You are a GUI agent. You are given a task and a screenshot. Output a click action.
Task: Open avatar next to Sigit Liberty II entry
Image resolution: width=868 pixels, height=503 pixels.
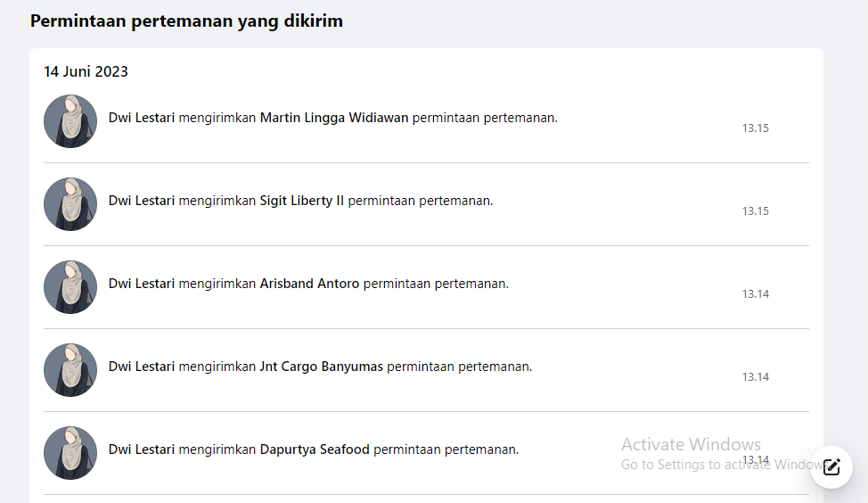point(70,204)
